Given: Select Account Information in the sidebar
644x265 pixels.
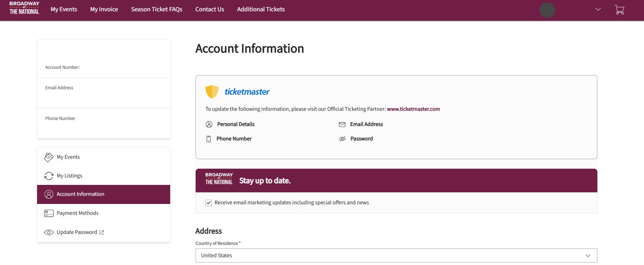Looking at the screenshot, I should (80, 194).
